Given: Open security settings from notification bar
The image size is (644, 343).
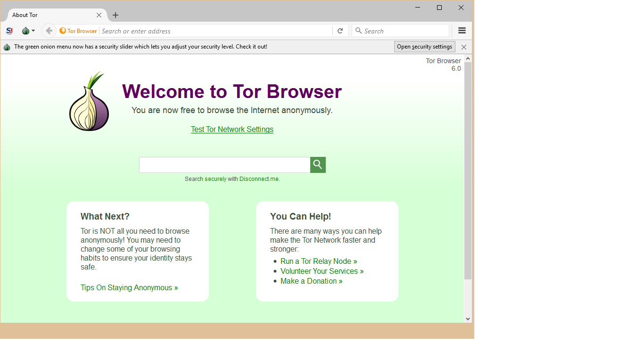Looking at the screenshot, I should [x=424, y=47].
